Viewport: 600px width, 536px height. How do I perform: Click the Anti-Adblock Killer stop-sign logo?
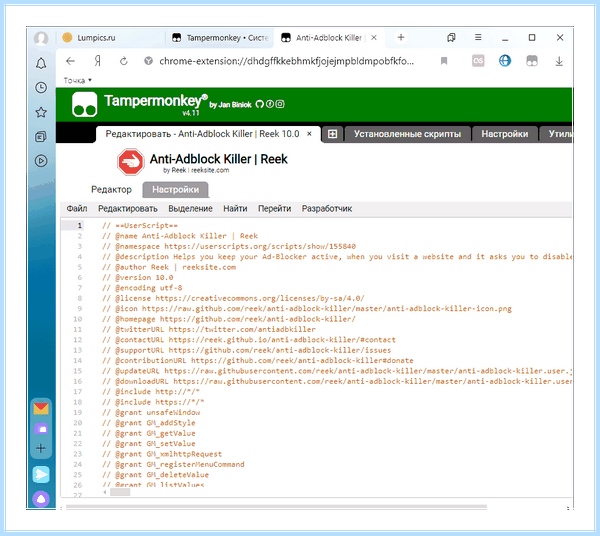(130, 162)
